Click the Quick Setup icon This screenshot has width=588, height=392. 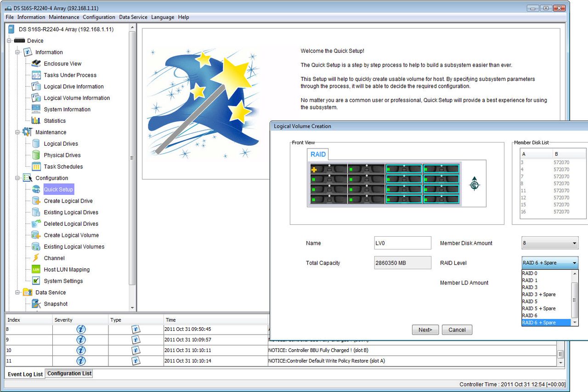(36, 189)
